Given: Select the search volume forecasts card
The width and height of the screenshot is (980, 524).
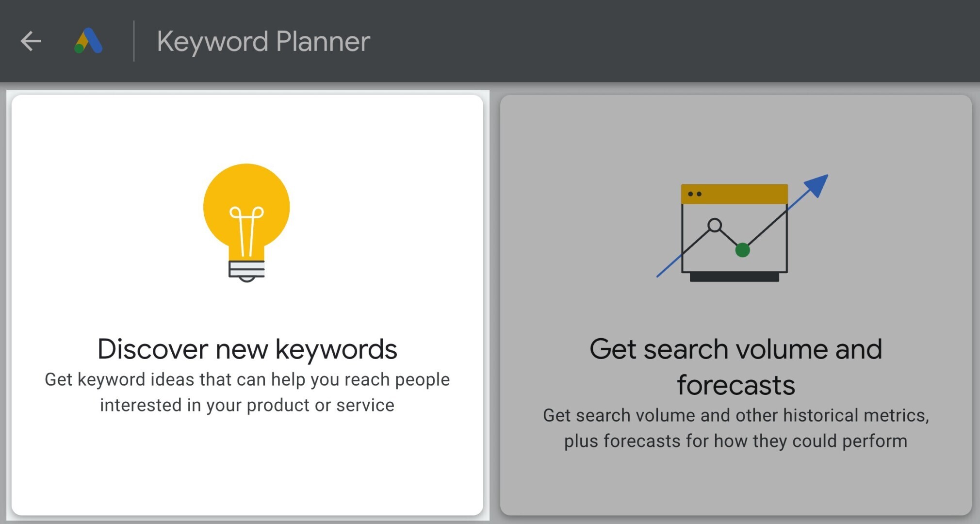Looking at the screenshot, I should [736, 305].
